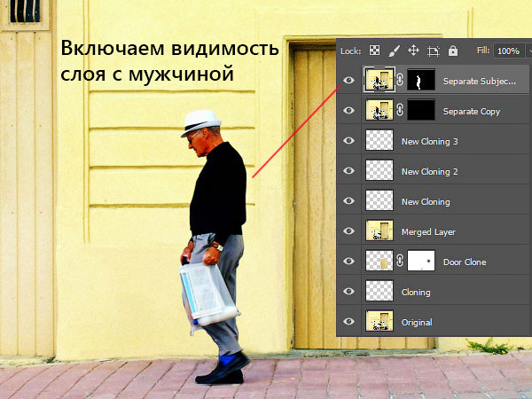This screenshot has width=532, height=399.
Task: Select the Merged Layer thumbnail
Action: tap(379, 231)
